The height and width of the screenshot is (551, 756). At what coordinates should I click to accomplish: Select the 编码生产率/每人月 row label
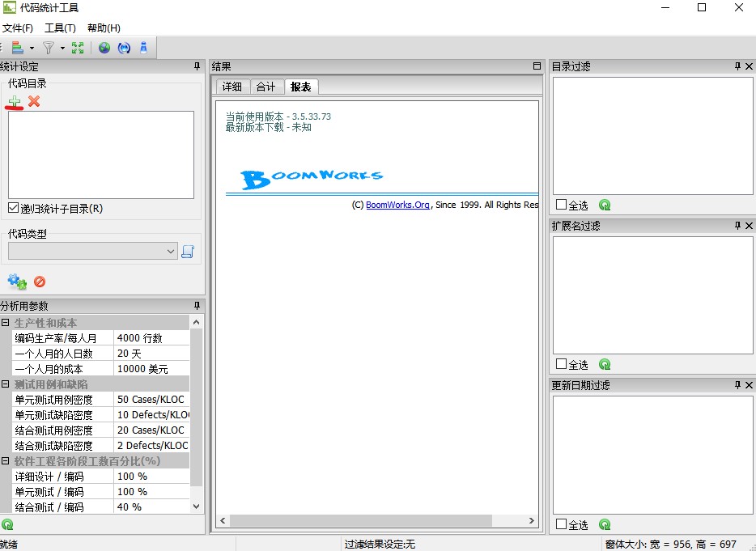click(62, 338)
